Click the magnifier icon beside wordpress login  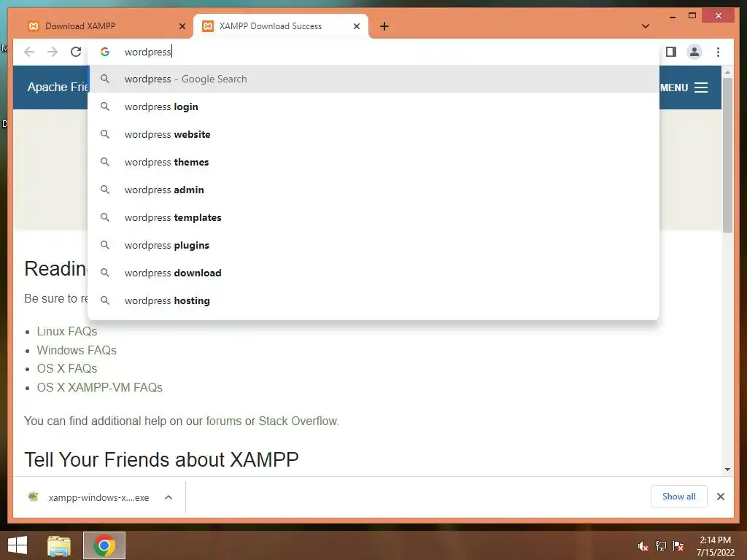point(105,106)
